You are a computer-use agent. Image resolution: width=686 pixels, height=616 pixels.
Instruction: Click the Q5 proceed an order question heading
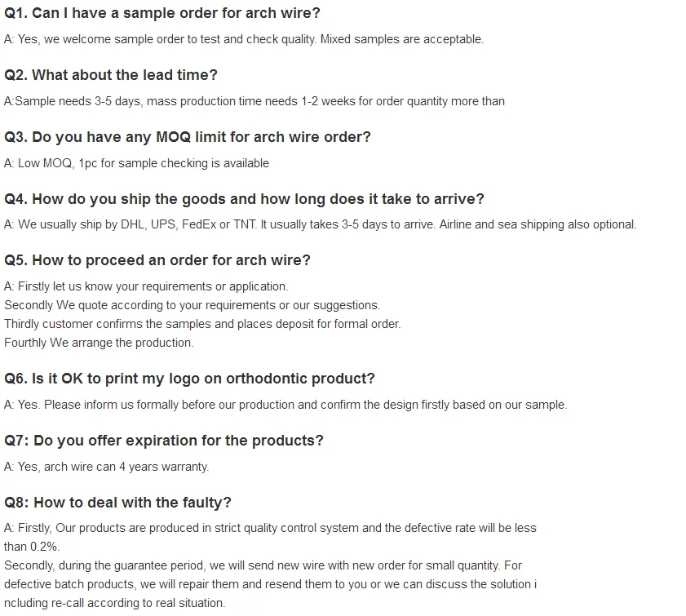(x=157, y=260)
